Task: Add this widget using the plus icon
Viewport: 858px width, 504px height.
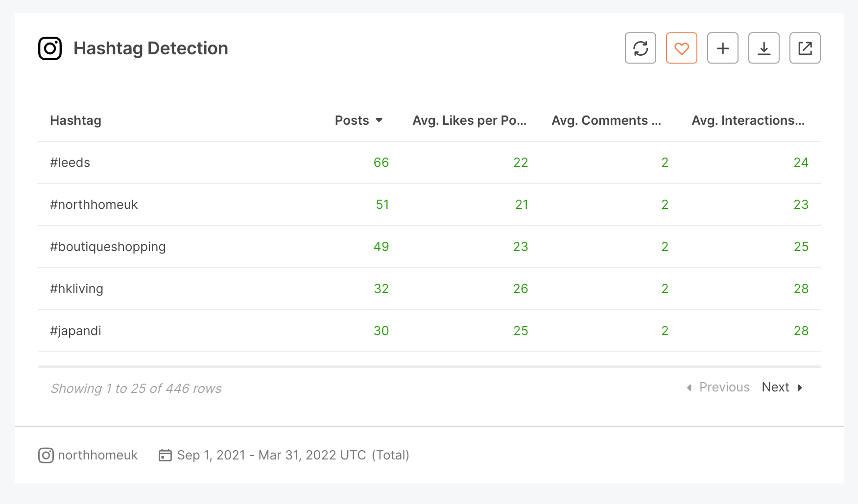Action: coord(723,48)
